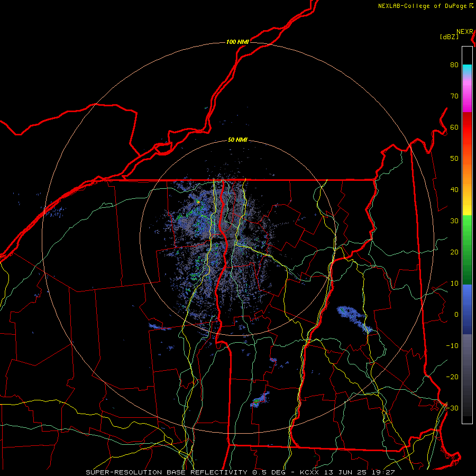Click the NEXR label above the color scale
The height and width of the screenshot is (476, 476).
coord(465,32)
